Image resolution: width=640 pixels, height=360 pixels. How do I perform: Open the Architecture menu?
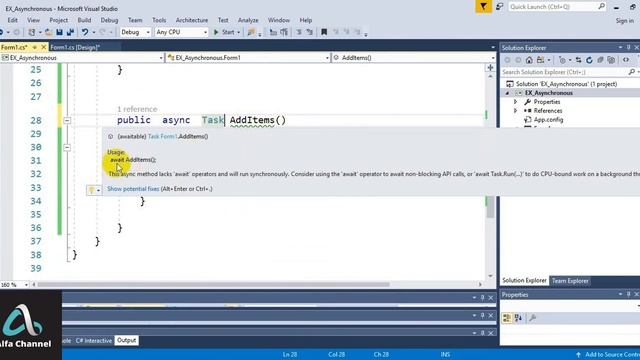191,20
